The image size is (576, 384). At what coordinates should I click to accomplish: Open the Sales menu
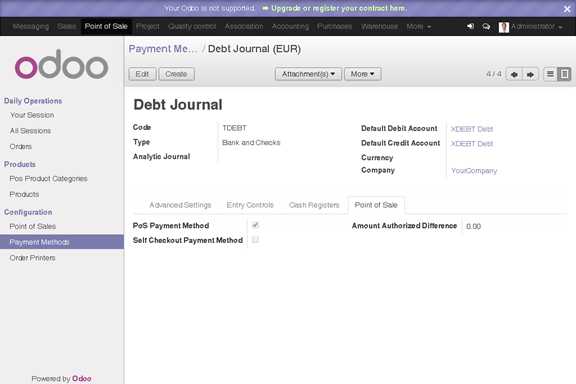tap(66, 26)
